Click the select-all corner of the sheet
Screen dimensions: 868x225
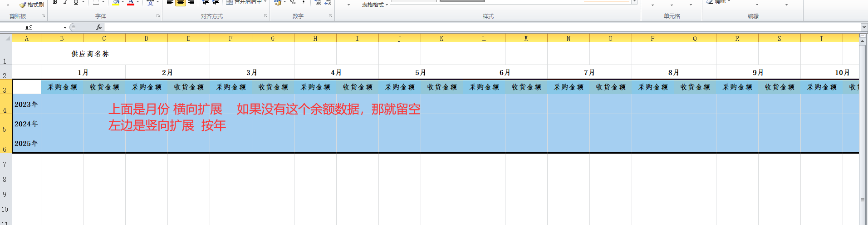[6, 39]
